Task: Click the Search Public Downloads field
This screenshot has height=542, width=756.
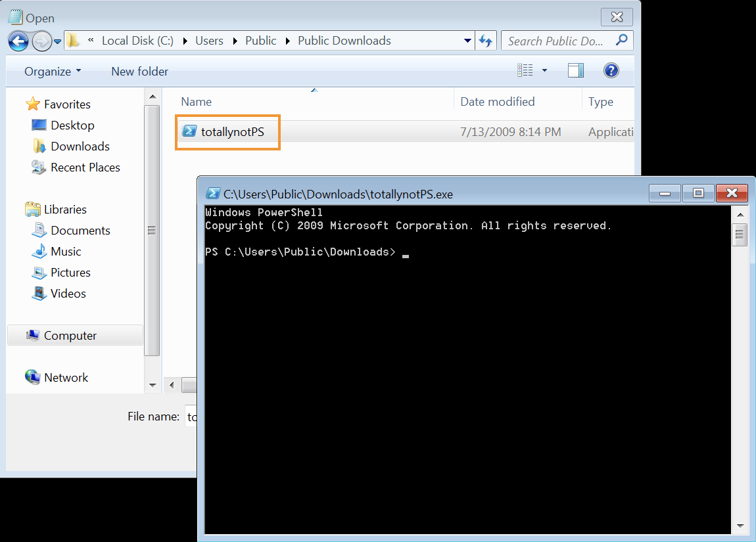Action: tap(557, 41)
